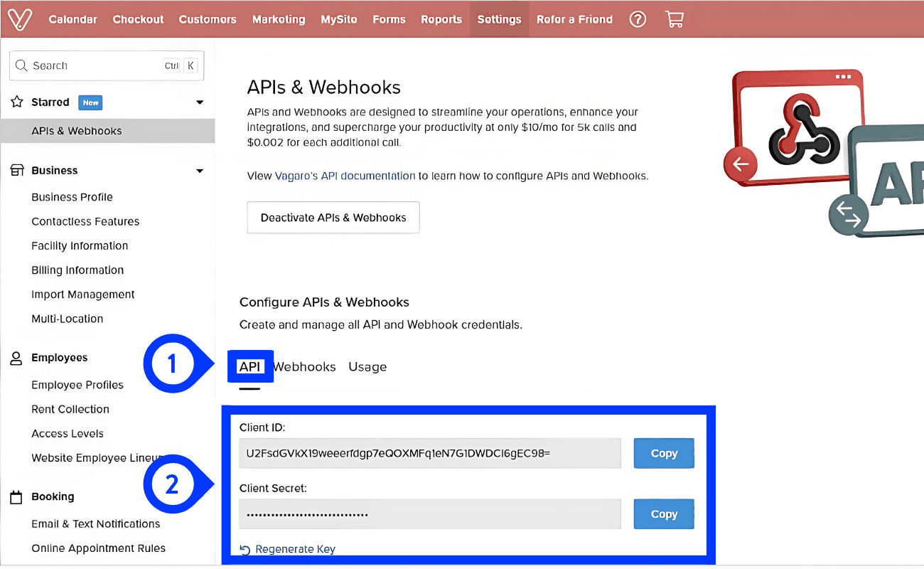The height and width of the screenshot is (569, 924).
Task: Collapse the Business section chevron
Action: click(x=200, y=170)
